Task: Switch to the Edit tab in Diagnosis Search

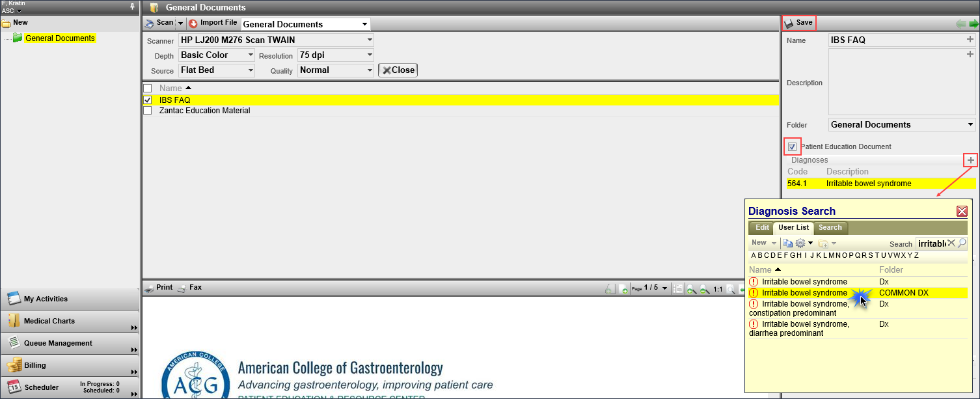Action: click(762, 228)
